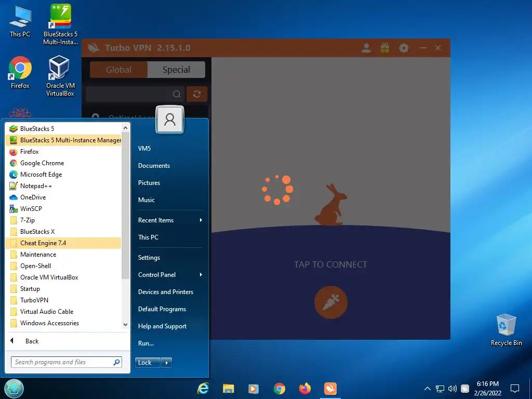This screenshot has width=532, height=399.
Task: Open Devices and Printers
Action: pos(170,292)
